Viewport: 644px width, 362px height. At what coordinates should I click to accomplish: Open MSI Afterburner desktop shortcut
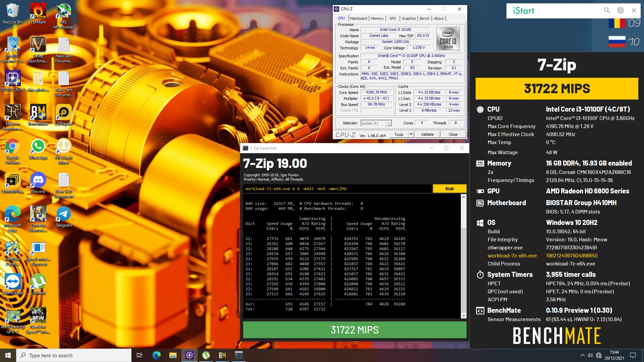point(63,16)
